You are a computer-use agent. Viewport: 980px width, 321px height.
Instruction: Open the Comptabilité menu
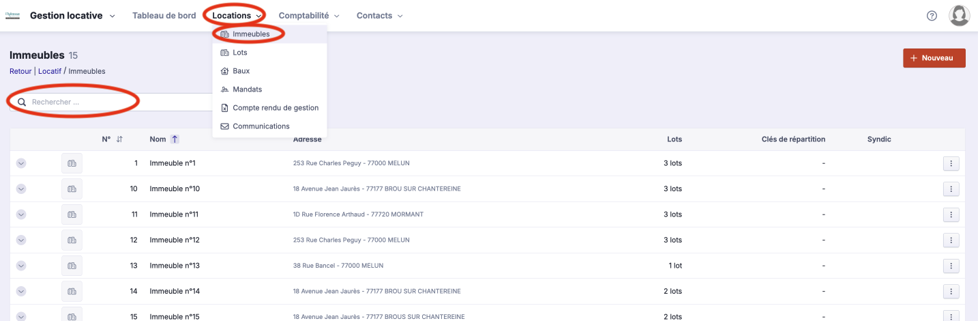(309, 16)
